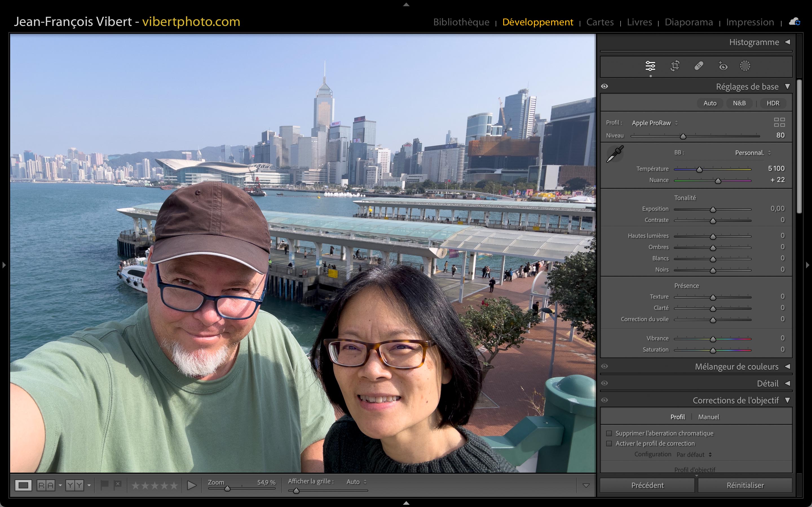Select the Edit sliders tool icon
Image resolution: width=812 pixels, height=507 pixels.
[x=650, y=66]
